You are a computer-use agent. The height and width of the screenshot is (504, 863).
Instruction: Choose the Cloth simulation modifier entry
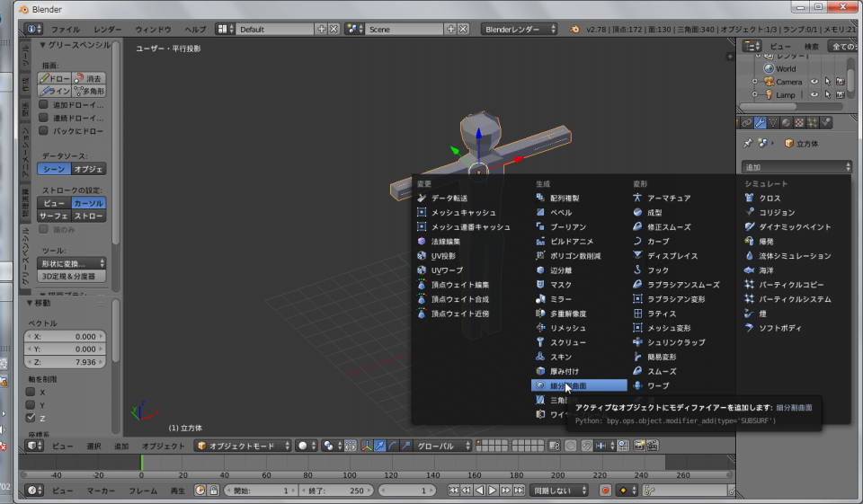coord(790,198)
